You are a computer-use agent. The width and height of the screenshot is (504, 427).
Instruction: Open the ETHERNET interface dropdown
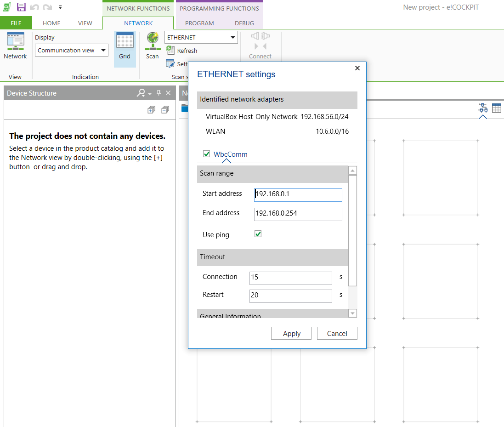point(233,38)
